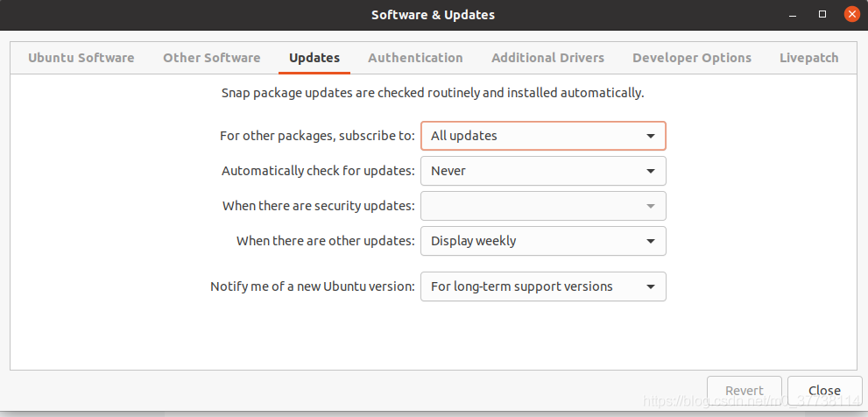The image size is (868, 417).
Task: Open the Livepatch tab
Action: pos(808,58)
